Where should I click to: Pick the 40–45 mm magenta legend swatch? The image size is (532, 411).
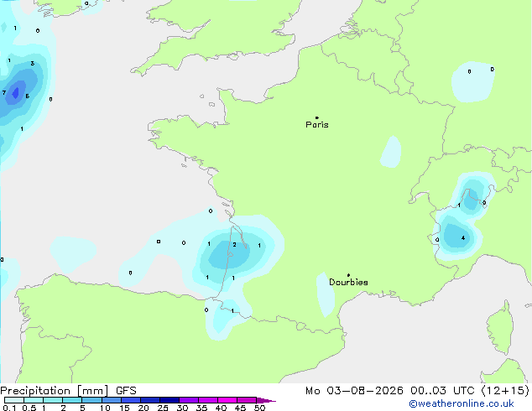tap(227, 400)
